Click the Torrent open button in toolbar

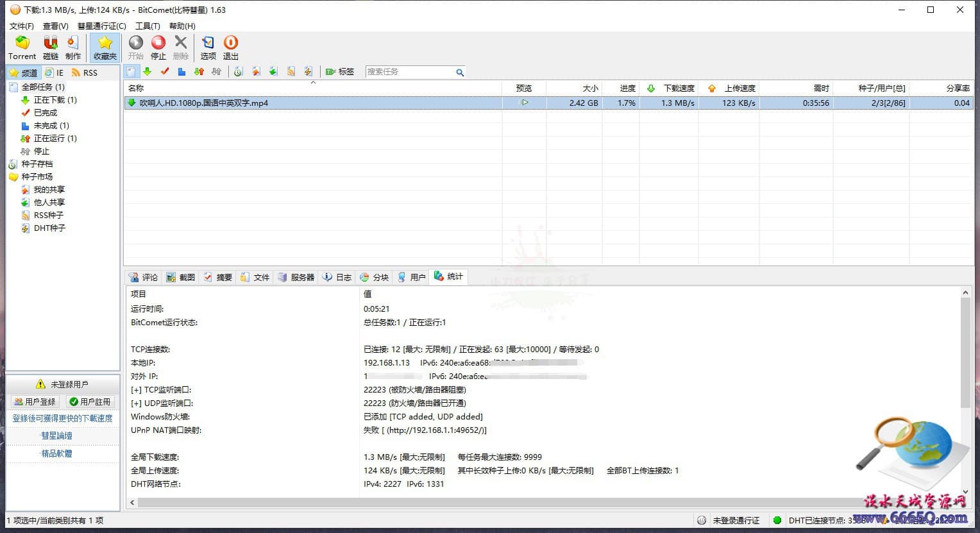[22, 48]
